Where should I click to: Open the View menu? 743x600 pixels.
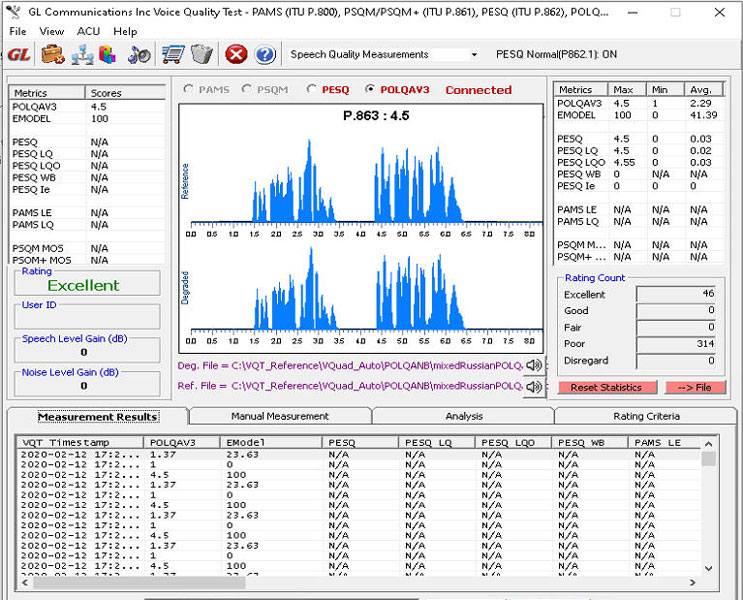[x=51, y=31]
